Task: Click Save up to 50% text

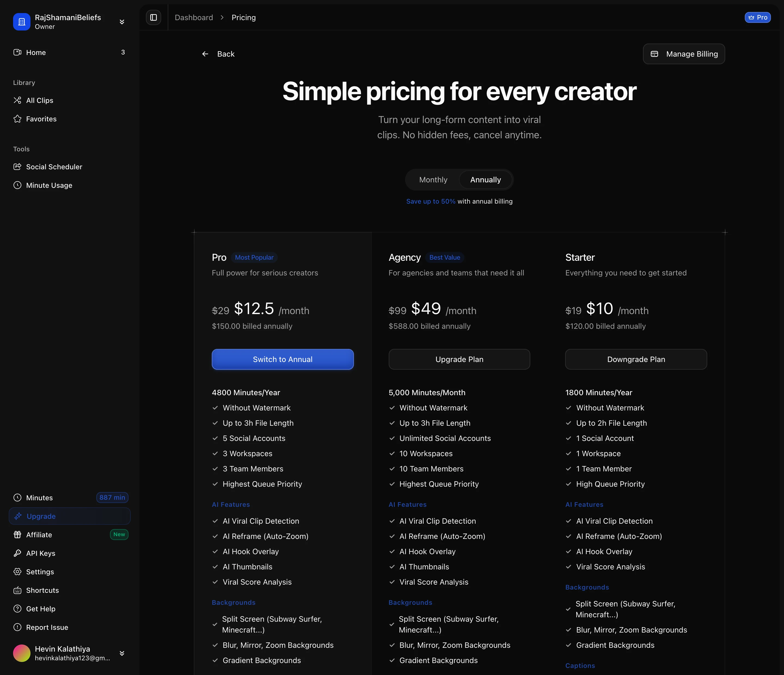Action: coord(431,201)
